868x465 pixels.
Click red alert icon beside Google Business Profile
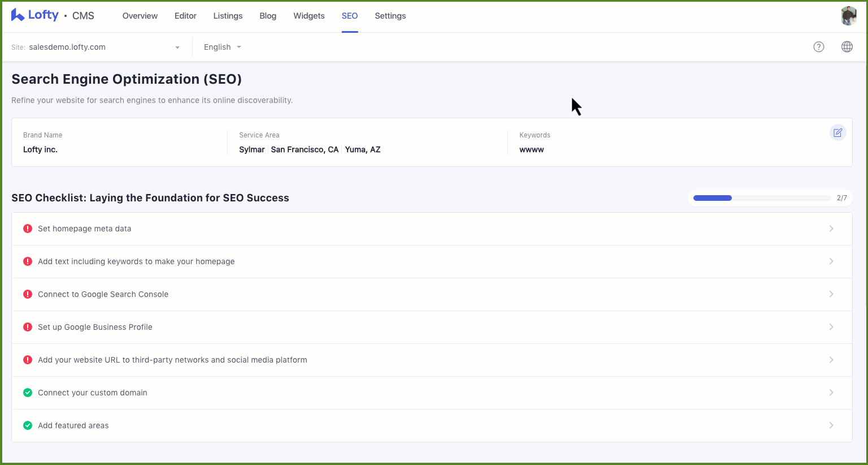(x=28, y=327)
